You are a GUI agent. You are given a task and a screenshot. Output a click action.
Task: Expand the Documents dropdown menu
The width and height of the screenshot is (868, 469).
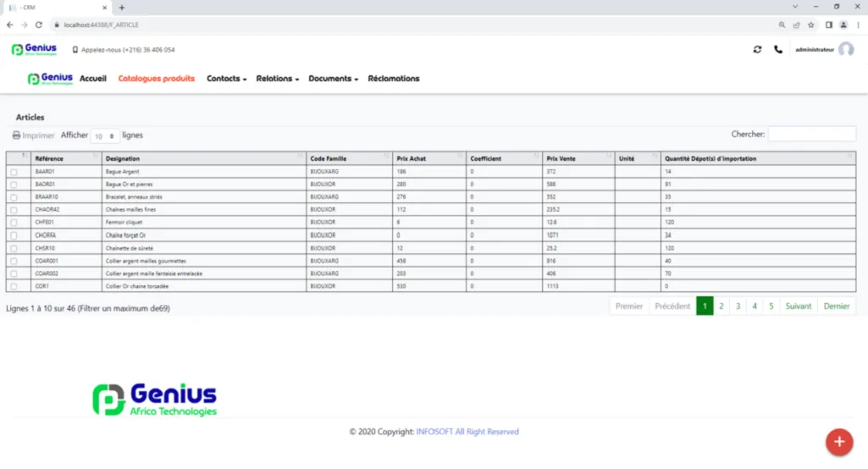point(334,79)
